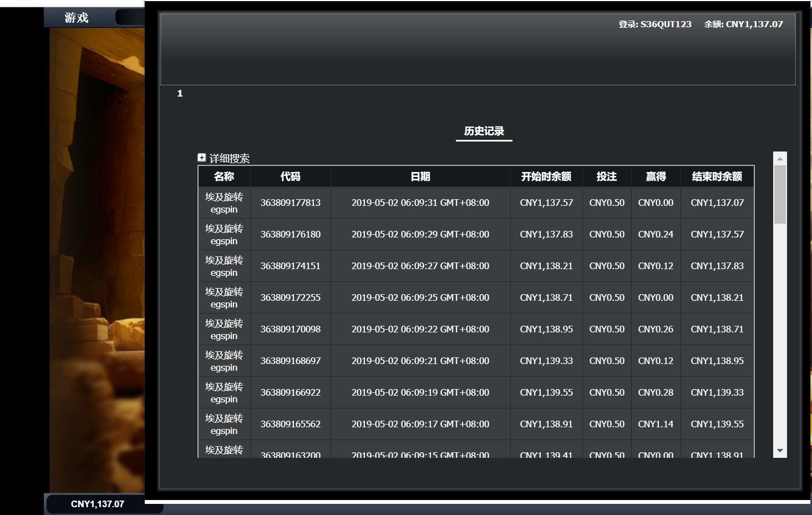
Task: Select code 363809168697
Action: [291, 361]
